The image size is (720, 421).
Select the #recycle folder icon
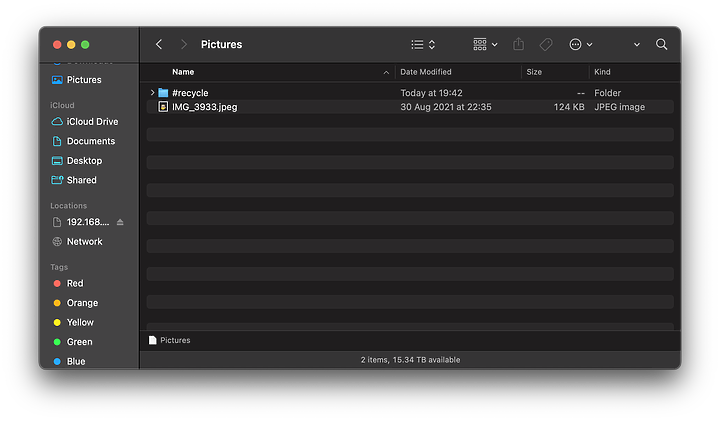(x=163, y=93)
